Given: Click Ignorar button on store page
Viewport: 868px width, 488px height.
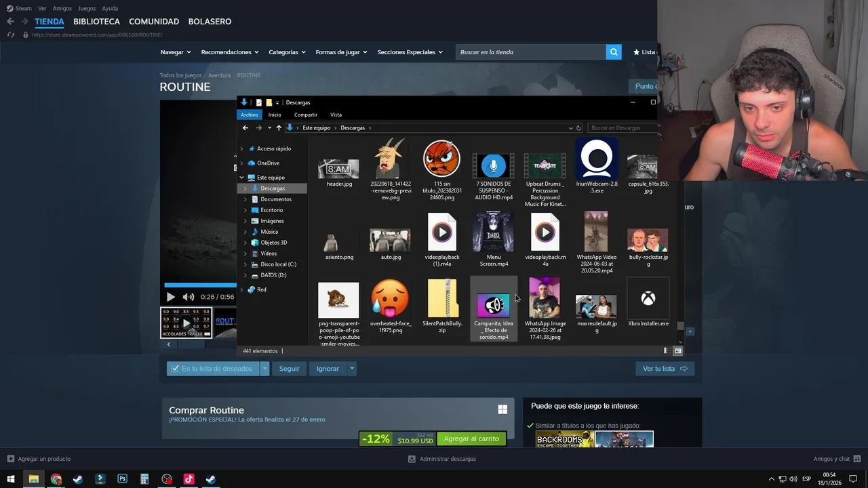Looking at the screenshot, I should point(328,369).
